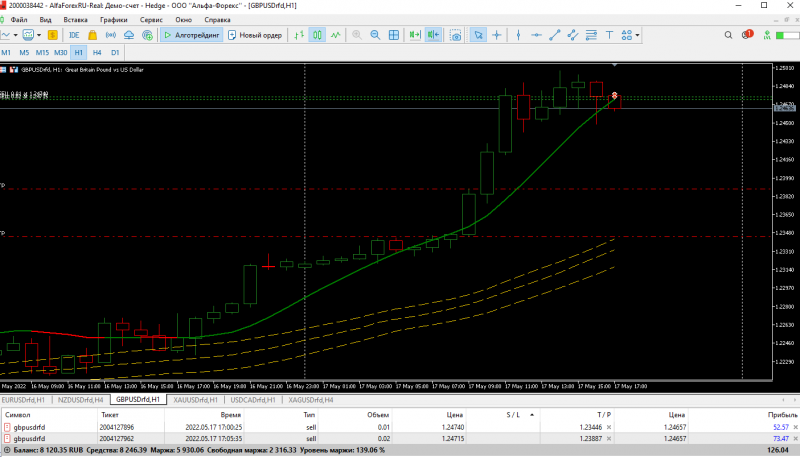The image size is (800, 457).
Task: Open the Вид menu
Action: point(45,20)
